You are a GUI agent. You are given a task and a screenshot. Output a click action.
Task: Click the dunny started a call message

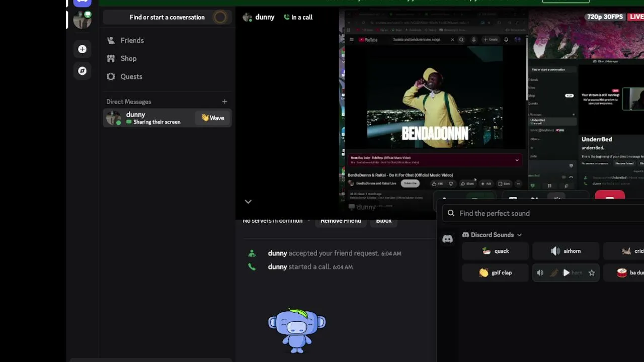click(x=310, y=267)
